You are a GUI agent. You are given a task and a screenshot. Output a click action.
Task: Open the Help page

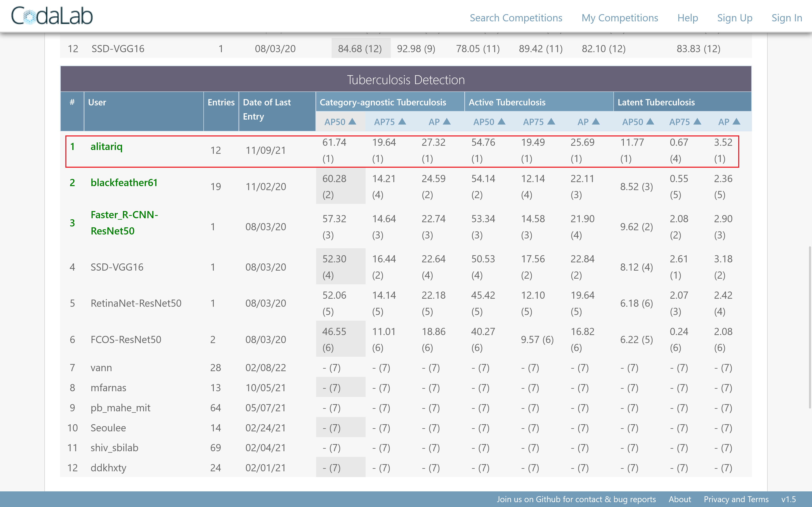[x=687, y=18]
